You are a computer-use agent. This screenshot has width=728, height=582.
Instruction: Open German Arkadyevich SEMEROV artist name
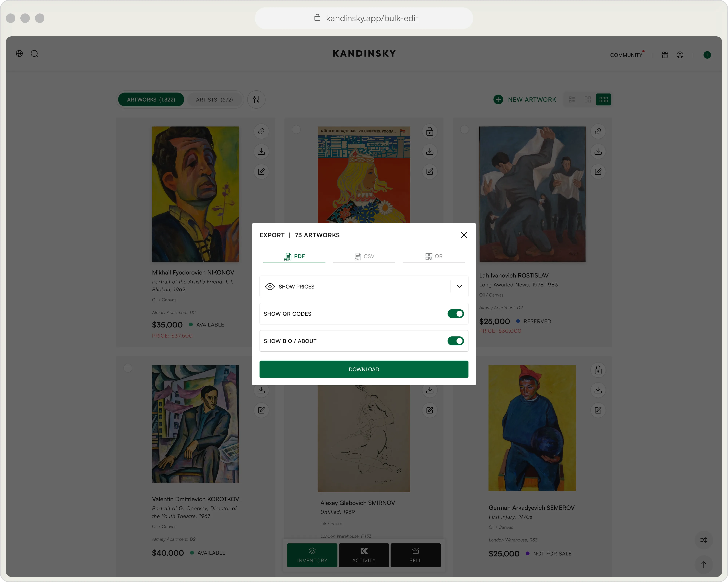click(x=531, y=508)
